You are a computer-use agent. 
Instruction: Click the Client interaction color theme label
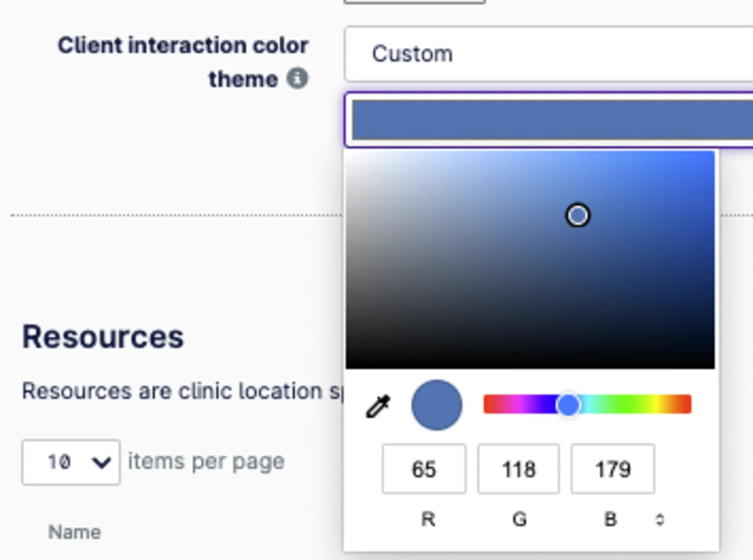pyautogui.click(x=183, y=62)
